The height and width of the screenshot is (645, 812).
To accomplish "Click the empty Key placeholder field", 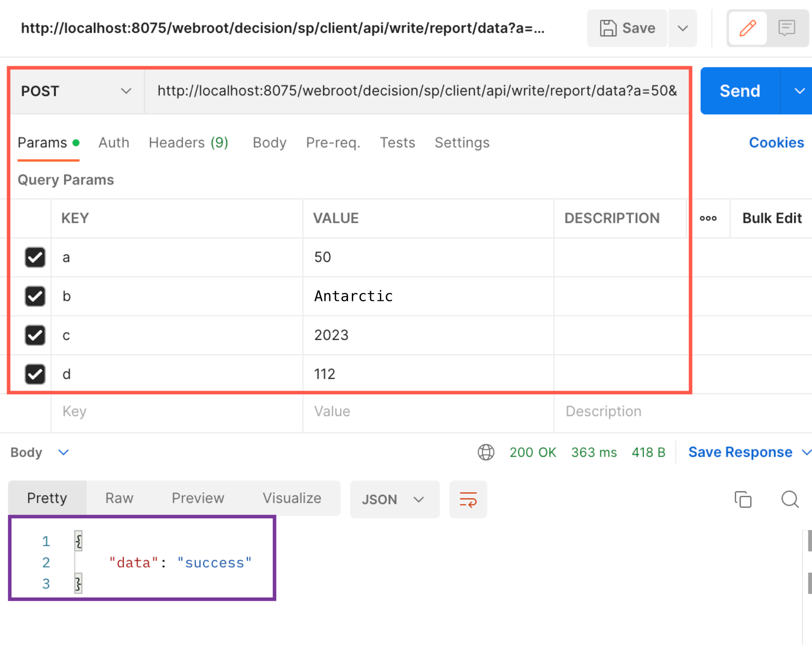I will click(177, 412).
